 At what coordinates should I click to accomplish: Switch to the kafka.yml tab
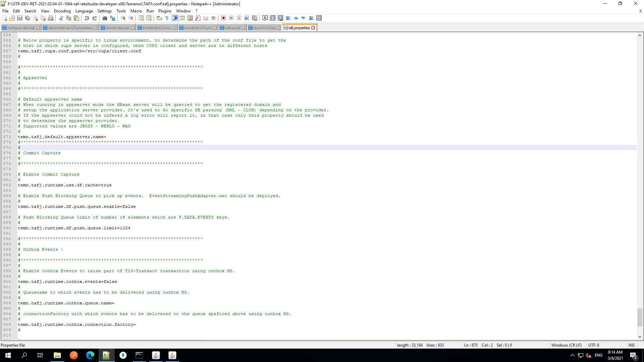[x=232, y=28]
